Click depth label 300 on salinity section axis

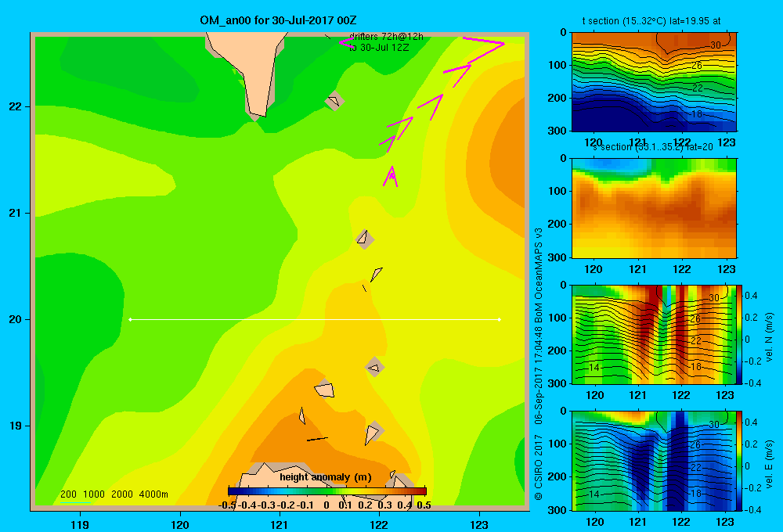[x=557, y=257]
